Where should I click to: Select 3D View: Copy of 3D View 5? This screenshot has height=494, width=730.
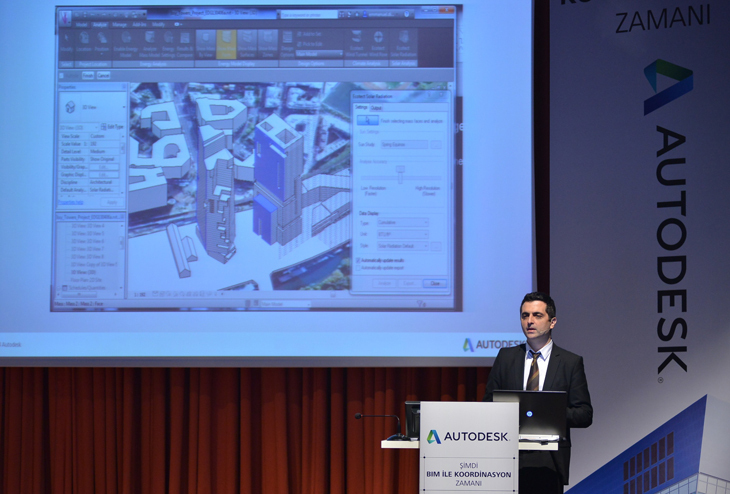pyautogui.click(x=94, y=264)
